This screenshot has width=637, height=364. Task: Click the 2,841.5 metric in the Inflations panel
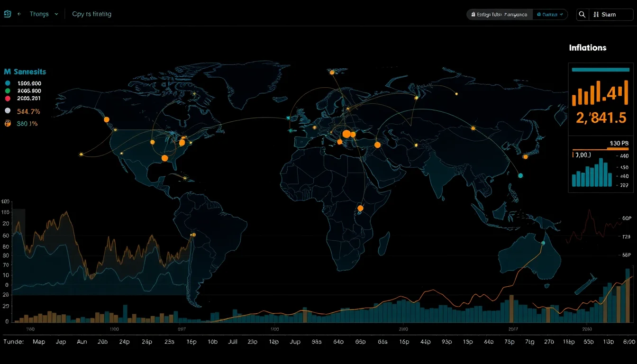(x=601, y=117)
